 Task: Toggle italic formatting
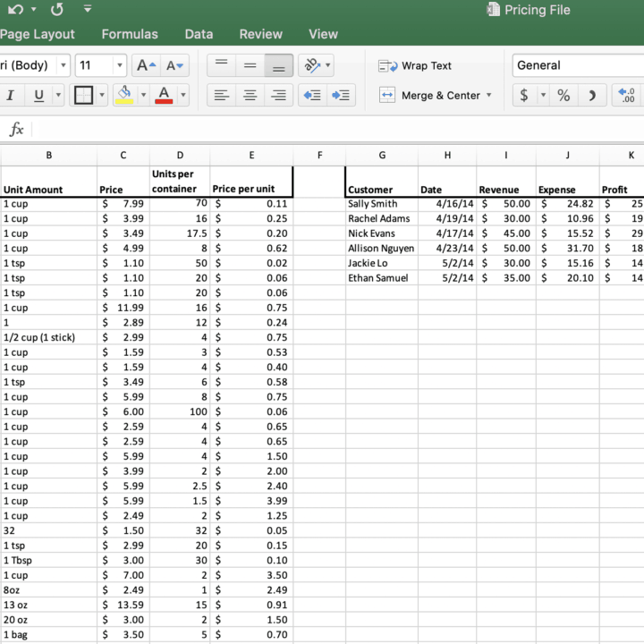coord(10,95)
